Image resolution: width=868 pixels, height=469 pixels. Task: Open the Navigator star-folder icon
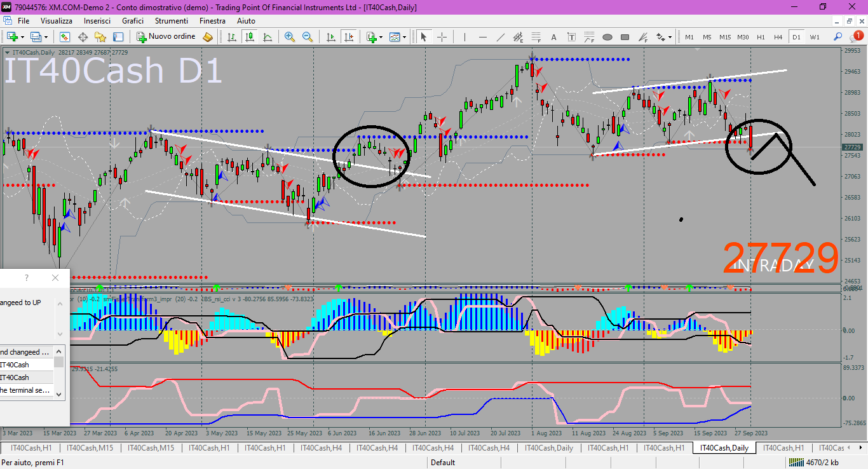[100, 37]
